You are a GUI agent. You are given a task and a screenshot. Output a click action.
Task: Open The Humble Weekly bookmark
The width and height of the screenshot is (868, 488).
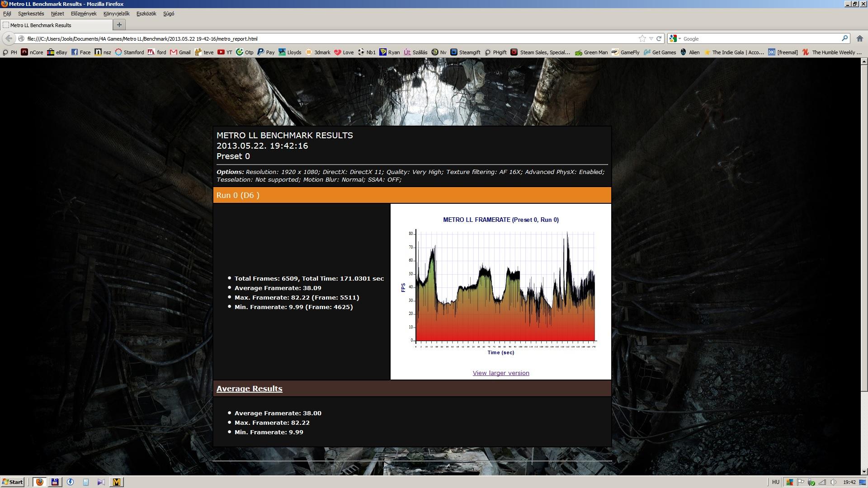[x=832, y=52]
